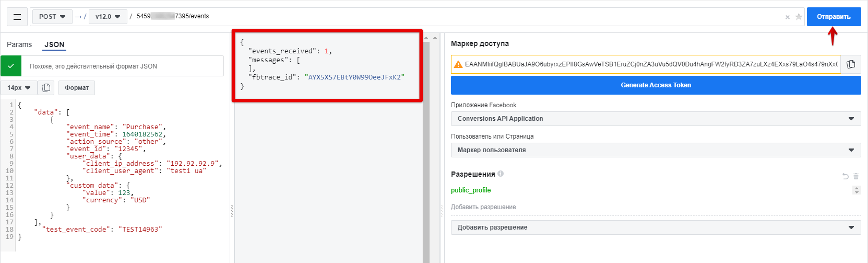Click the info icon beside Разрешения

(501, 174)
